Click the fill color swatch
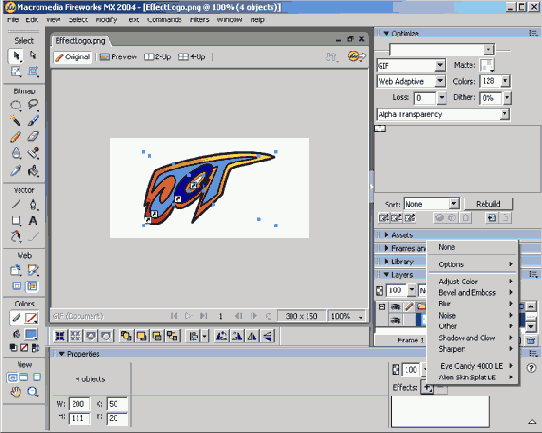Image resolution: width=542 pixels, height=433 pixels. pyautogui.click(x=31, y=334)
